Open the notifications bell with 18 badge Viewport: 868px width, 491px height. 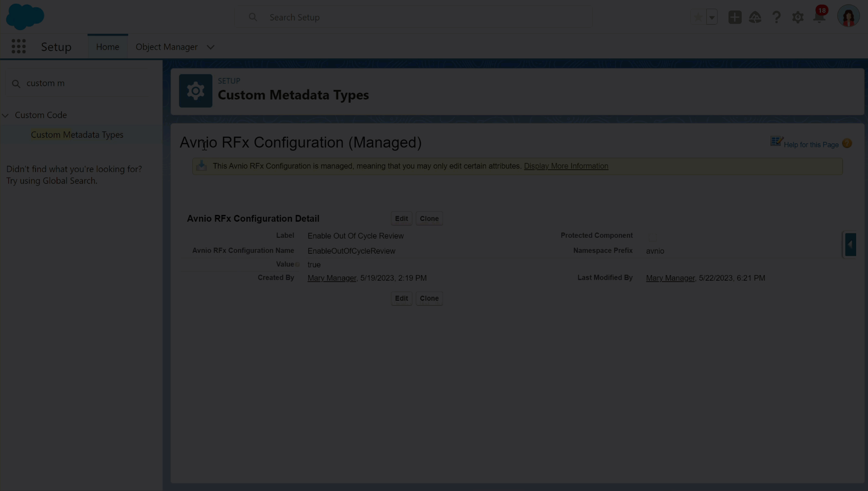[820, 16]
